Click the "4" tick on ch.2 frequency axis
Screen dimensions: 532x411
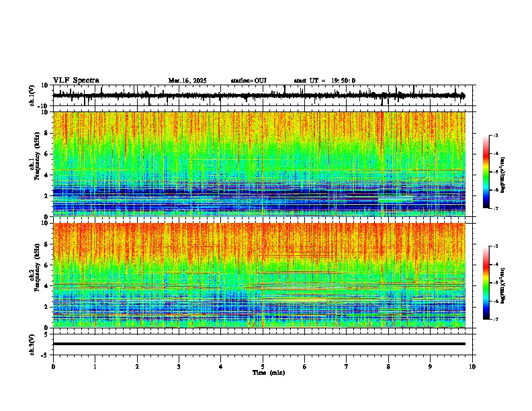tap(47, 286)
